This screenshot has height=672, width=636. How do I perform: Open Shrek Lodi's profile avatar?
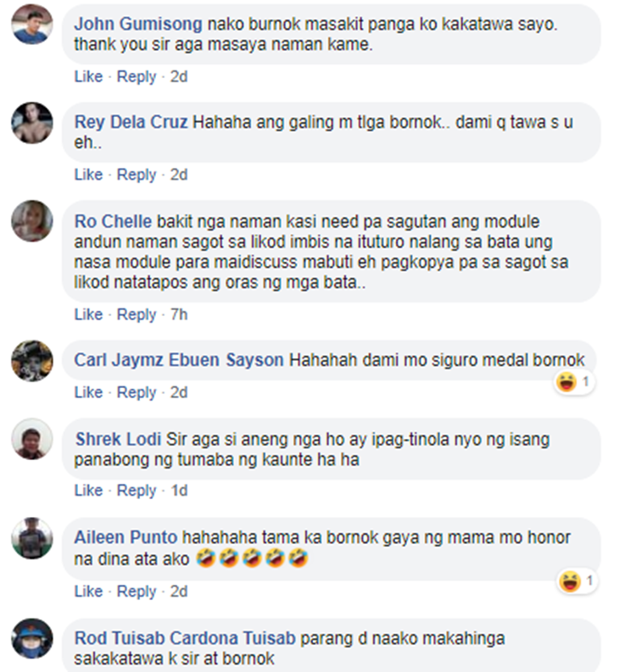pyautogui.click(x=32, y=439)
